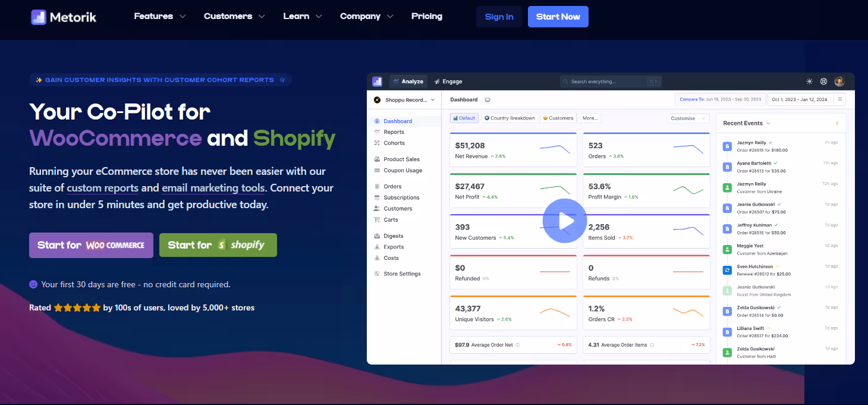Screen dimensions: 868x405
Task: Open Customers in the sidebar
Action: coord(398,209)
